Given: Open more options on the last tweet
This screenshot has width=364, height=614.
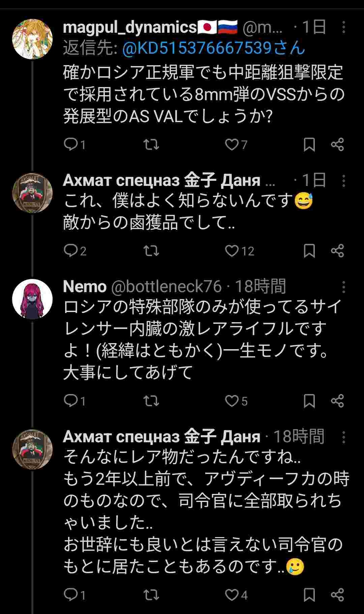Looking at the screenshot, I should 343,437.
